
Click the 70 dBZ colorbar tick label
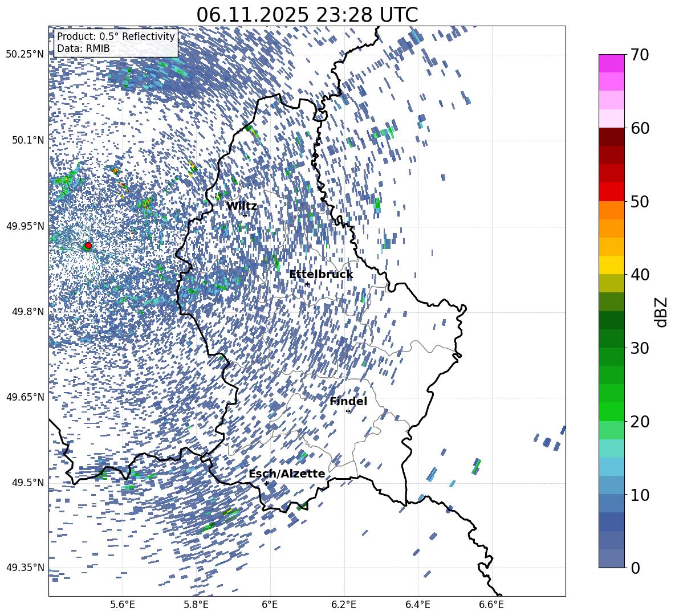(x=640, y=55)
